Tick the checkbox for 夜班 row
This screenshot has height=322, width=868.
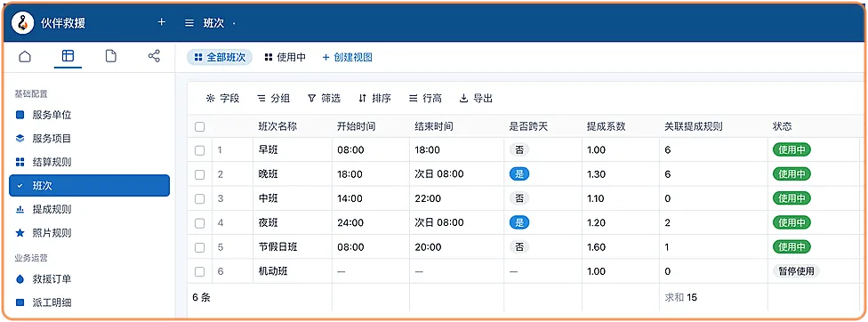(200, 223)
